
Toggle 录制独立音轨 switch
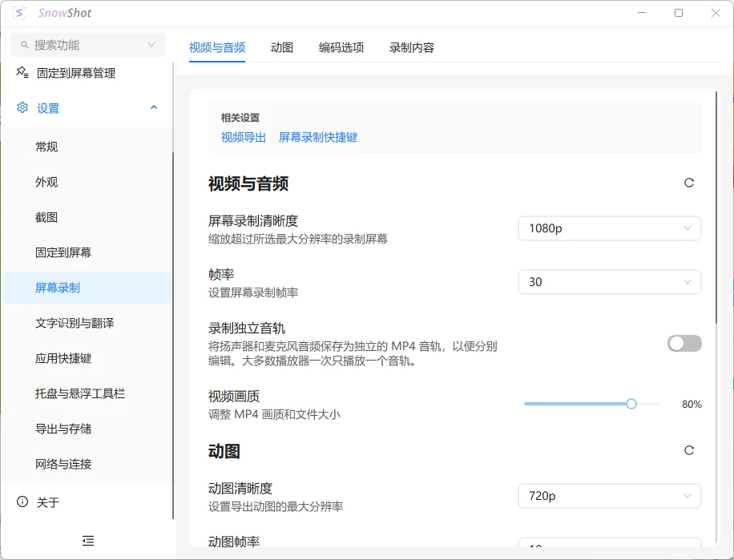click(x=684, y=344)
